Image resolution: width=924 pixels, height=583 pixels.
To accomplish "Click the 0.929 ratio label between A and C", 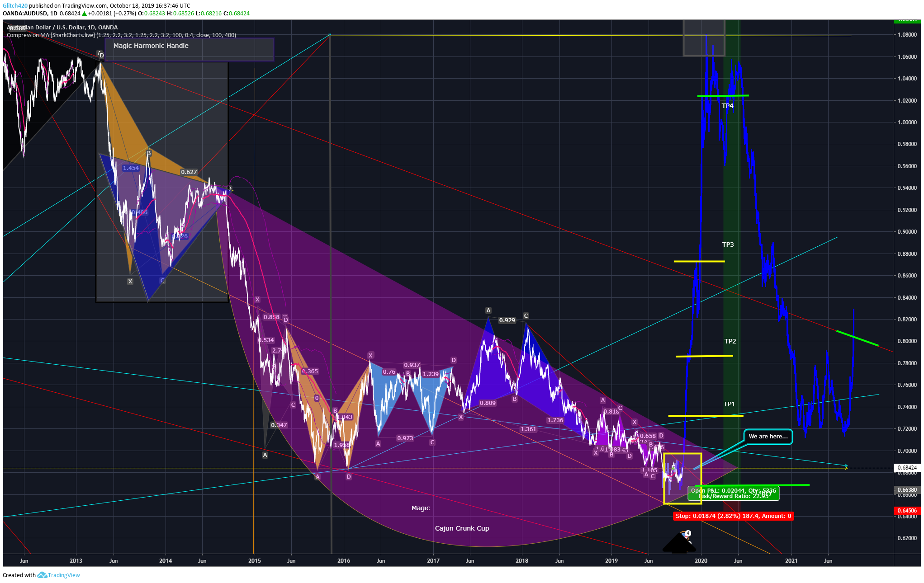I will tap(507, 320).
